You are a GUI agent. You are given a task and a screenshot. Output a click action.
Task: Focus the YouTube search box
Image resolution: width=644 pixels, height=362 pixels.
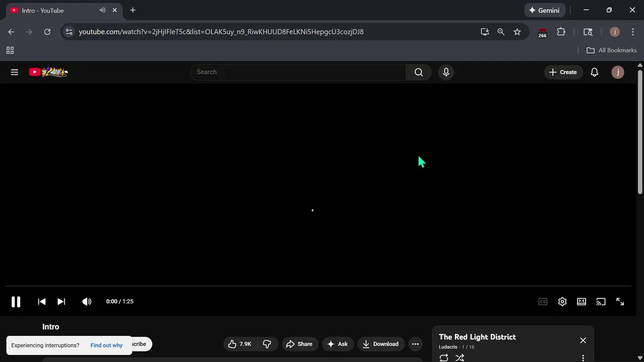298,72
